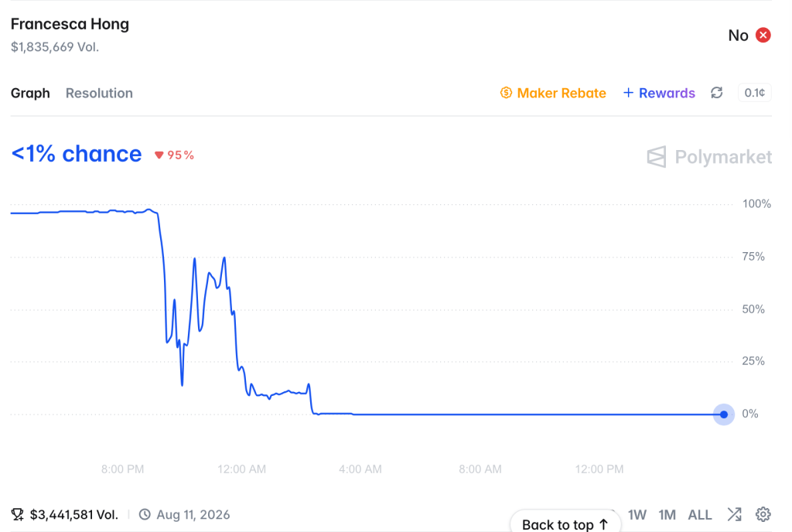Click the Francesca Hong market title
Screen dimensions: 792x532
coord(70,24)
